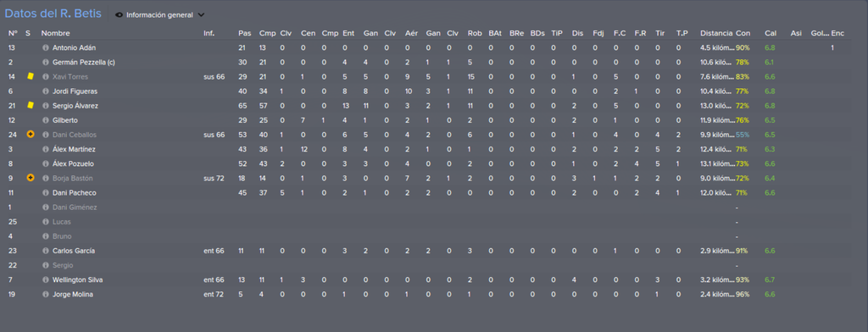Click injury icon on Borja Bastón row

tap(31, 178)
